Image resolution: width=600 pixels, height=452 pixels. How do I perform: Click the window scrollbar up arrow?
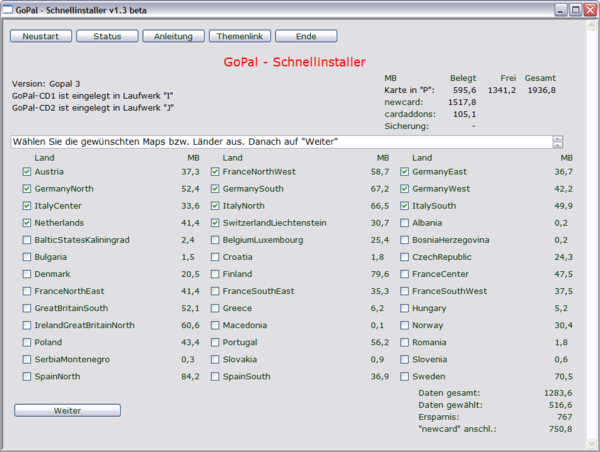click(591, 25)
